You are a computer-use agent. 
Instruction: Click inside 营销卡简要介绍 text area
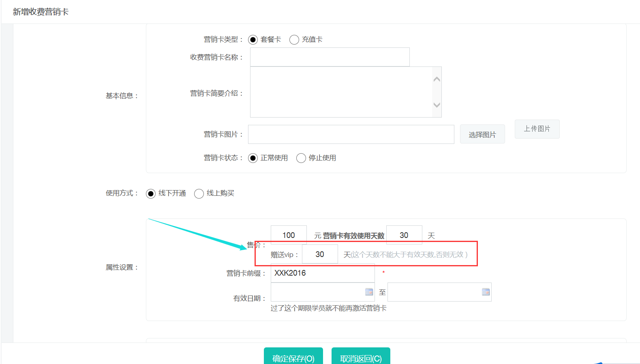point(341,92)
